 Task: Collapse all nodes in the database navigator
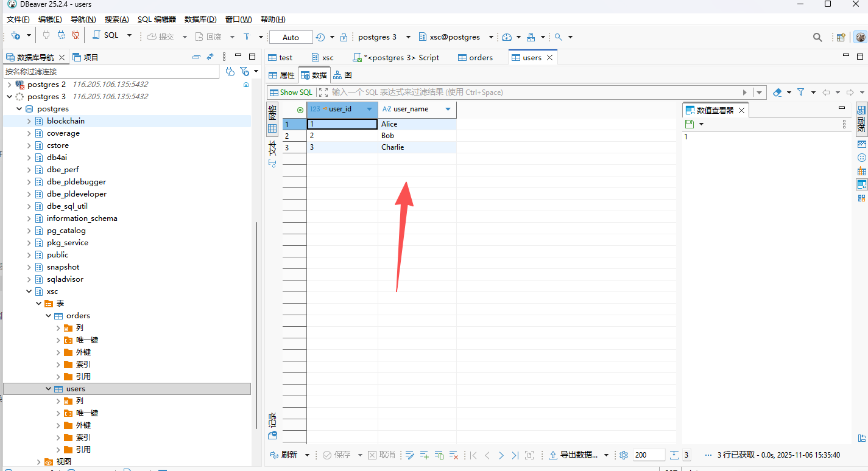[196, 57]
